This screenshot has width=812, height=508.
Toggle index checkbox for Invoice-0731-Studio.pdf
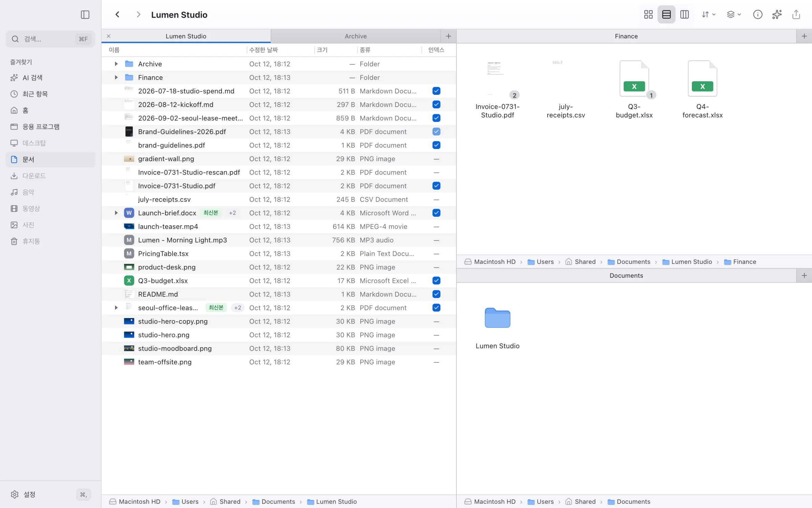point(436,186)
